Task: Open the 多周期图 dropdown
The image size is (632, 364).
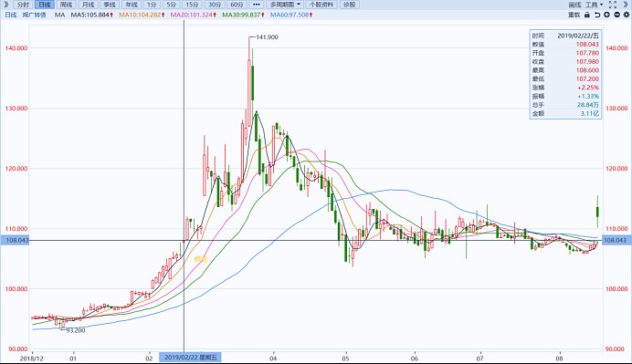Action: (285, 5)
